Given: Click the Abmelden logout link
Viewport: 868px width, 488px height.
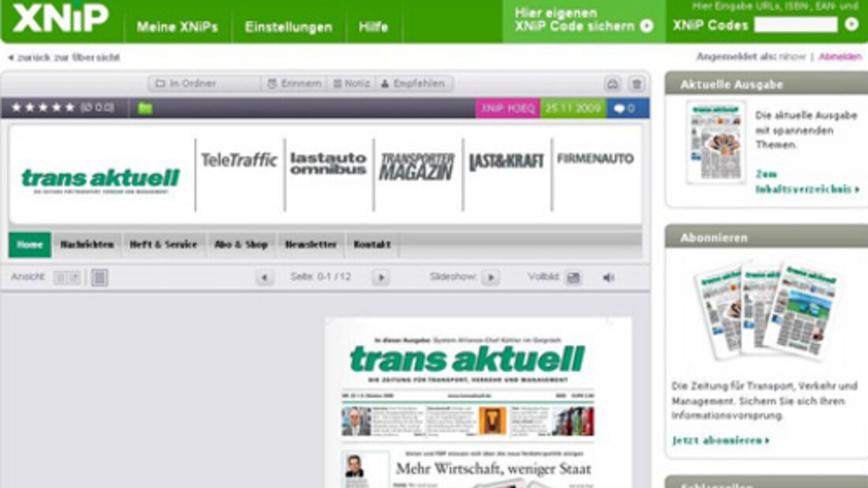Looking at the screenshot, I should tap(840, 57).
